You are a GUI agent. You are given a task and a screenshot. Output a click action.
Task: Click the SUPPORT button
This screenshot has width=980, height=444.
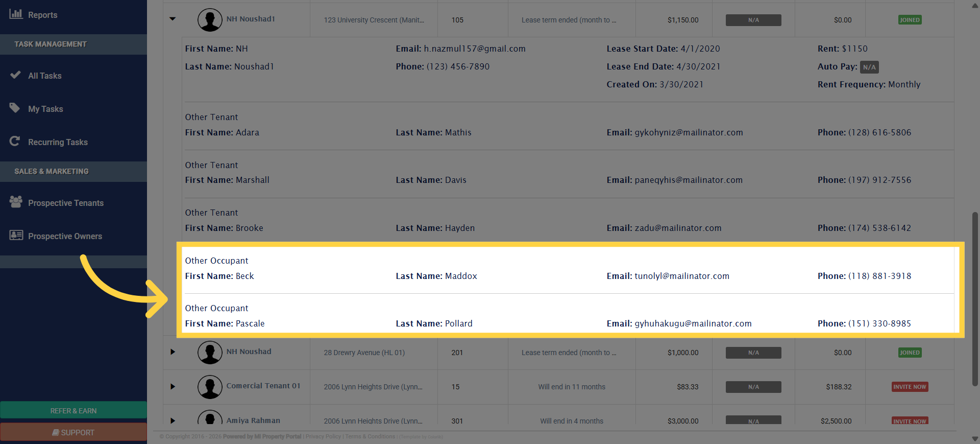tap(73, 432)
